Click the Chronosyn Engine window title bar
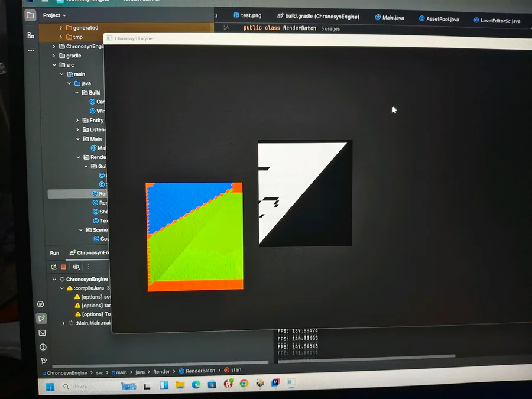532x399 pixels. [x=317, y=40]
